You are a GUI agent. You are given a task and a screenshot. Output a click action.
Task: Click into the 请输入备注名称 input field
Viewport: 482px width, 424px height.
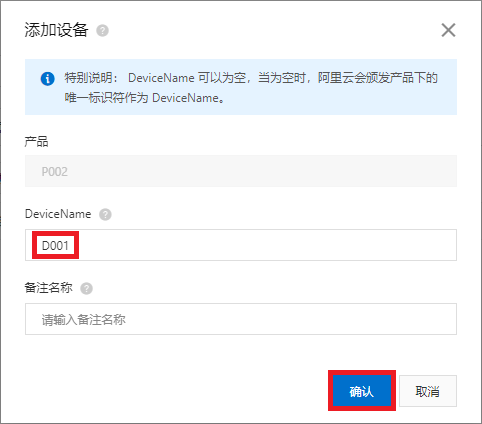point(241,319)
